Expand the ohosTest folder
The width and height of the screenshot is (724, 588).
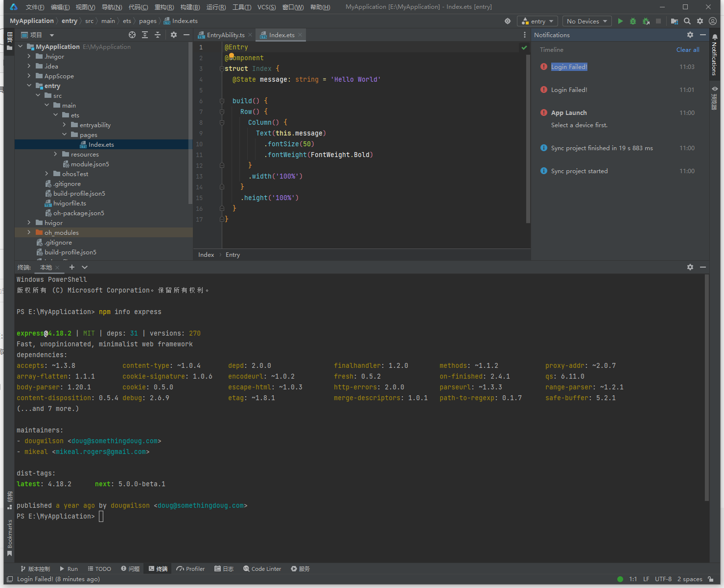pos(47,174)
